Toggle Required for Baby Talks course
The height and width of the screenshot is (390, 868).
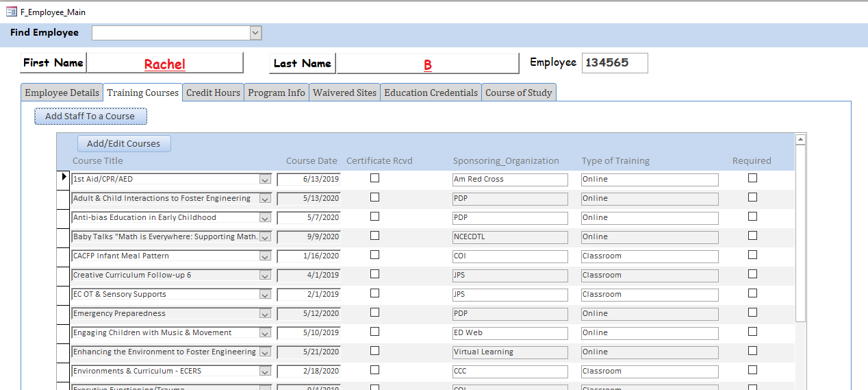pyautogui.click(x=752, y=235)
